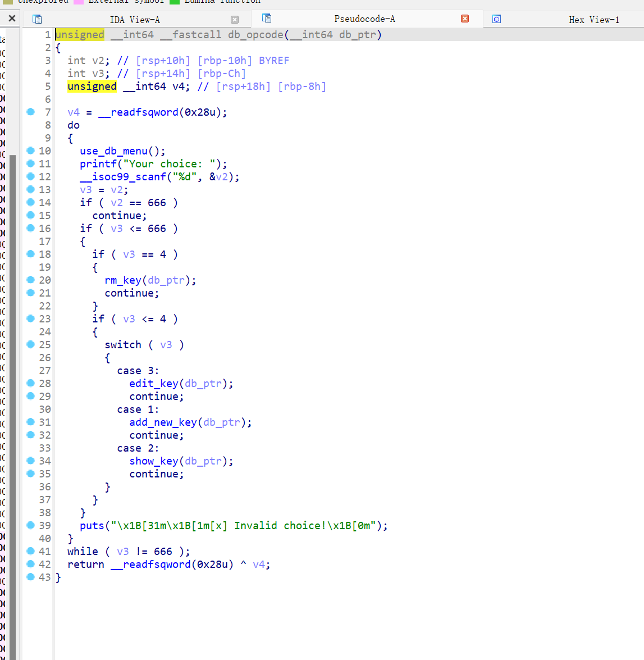Toggle breakpoint dot on line 14
644x660 pixels.
tap(30, 202)
